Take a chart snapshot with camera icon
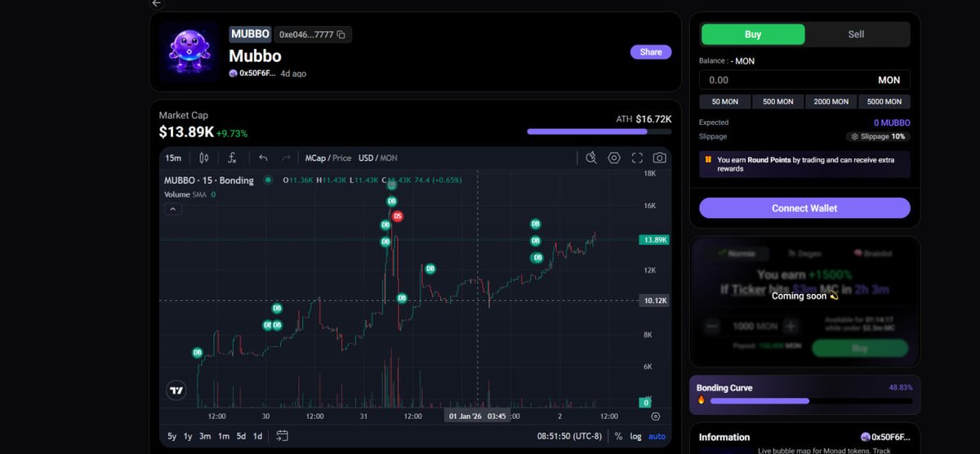980x454 pixels. [x=659, y=158]
